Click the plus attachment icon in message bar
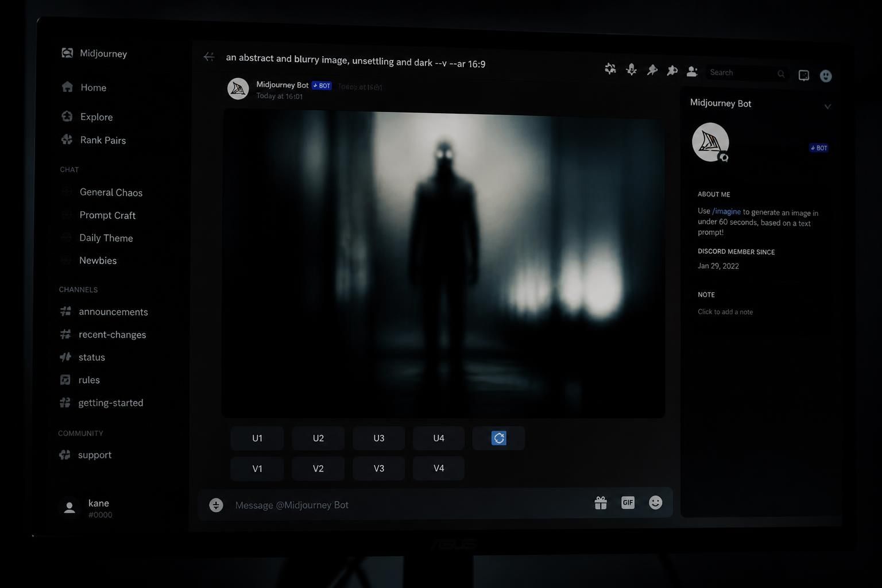882x588 pixels. (x=216, y=505)
